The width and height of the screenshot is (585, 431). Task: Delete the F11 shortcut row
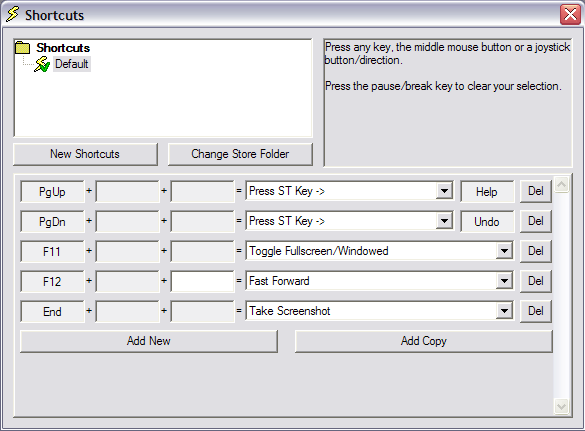pyautogui.click(x=536, y=251)
